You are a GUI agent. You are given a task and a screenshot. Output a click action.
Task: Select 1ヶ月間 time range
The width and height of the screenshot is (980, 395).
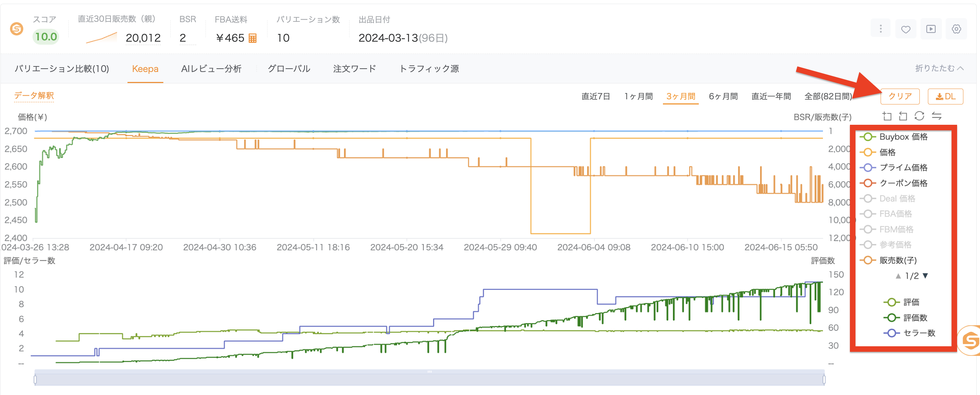pos(639,97)
